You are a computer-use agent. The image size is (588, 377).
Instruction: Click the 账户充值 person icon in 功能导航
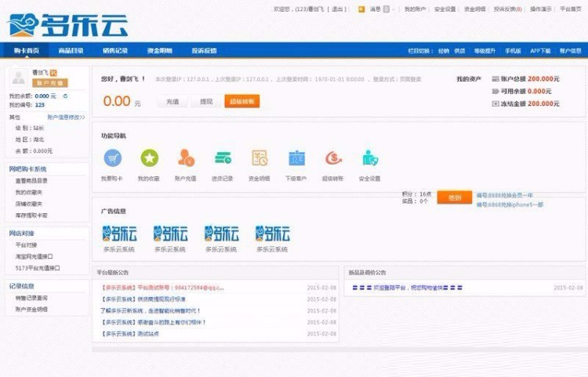point(186,158)
